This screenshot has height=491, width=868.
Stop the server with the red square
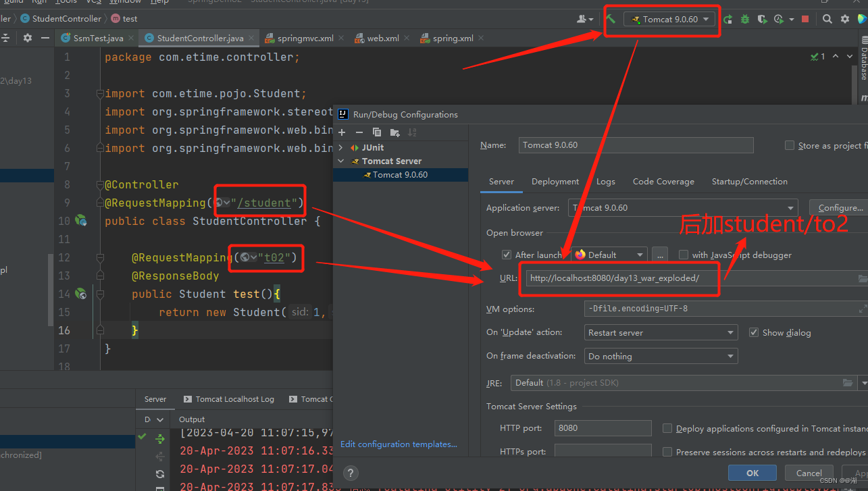pos(805,20)
